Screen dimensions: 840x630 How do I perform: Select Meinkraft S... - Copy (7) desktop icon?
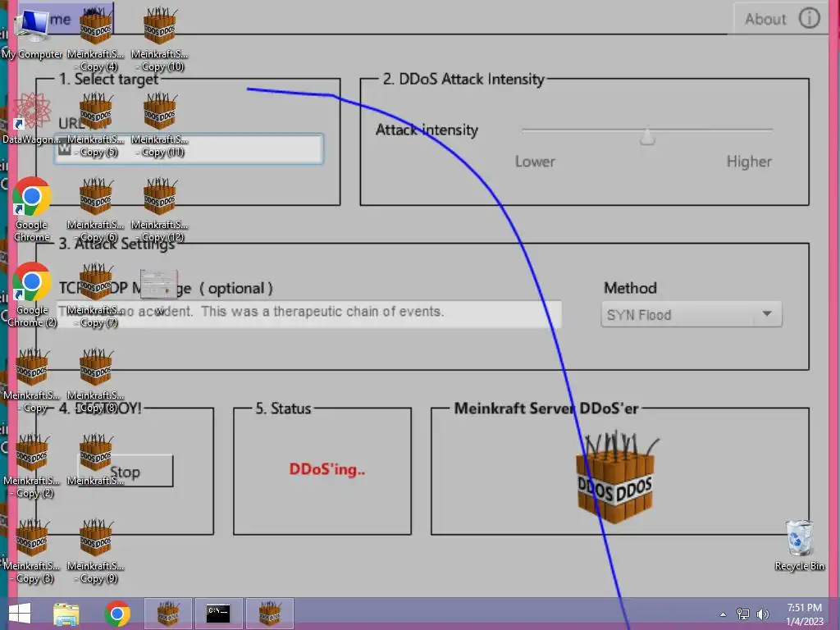pyautogui.click(x=96, y=294)
